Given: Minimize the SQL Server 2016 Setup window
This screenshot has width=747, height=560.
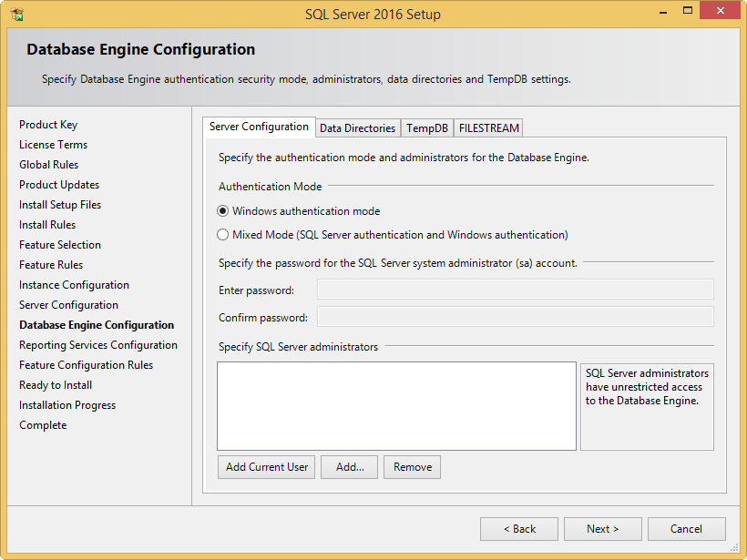Looking at the screenshot, I should [x=662, y=11].
